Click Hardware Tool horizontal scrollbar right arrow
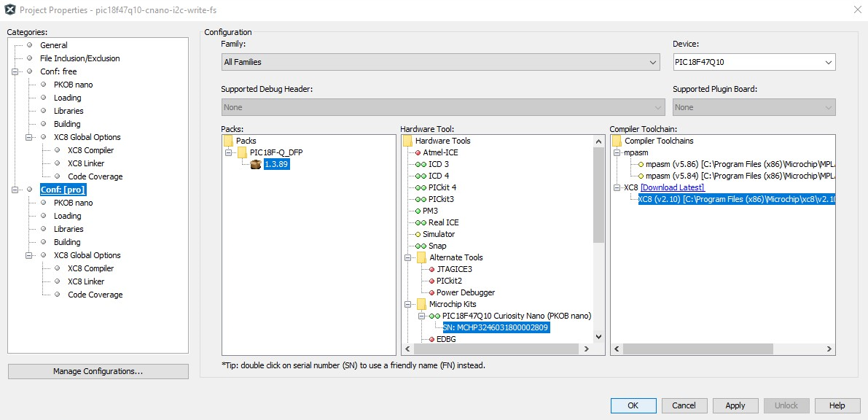The image size is (868, 420). [x=586, y=349]
